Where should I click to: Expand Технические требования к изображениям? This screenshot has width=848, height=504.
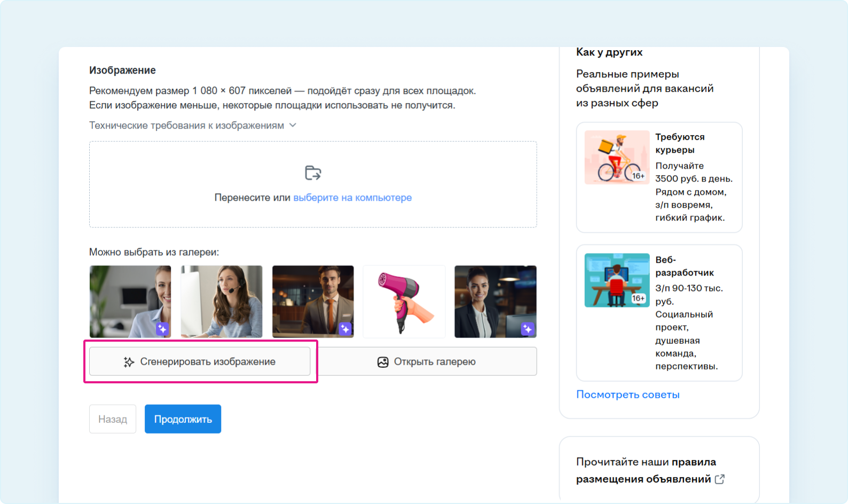coord(192,125)
